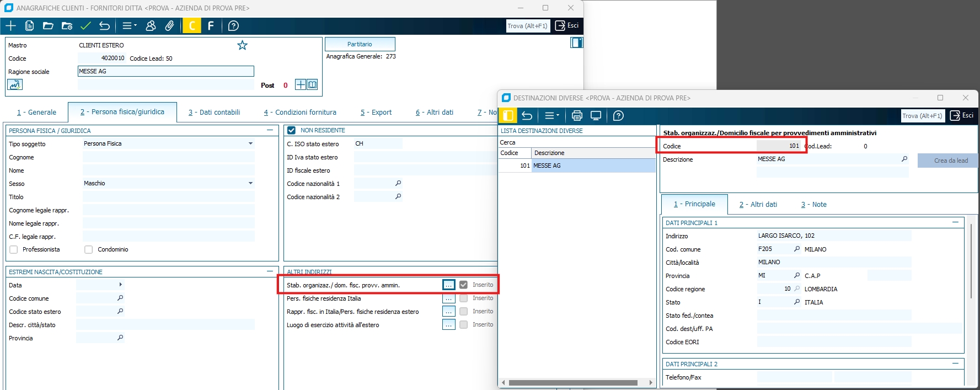
Task: Collapse the Persona Fisica / Giuridica section
Action: tap(270, 130)
